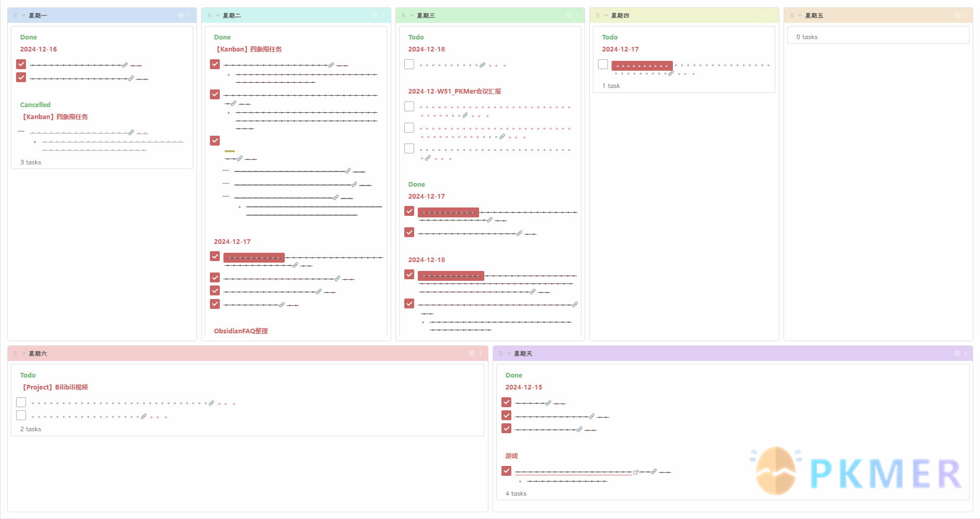This screenshot has height=519, width=980.
Task: Add a task in the 星期六 column
Action: pos(472,354)
